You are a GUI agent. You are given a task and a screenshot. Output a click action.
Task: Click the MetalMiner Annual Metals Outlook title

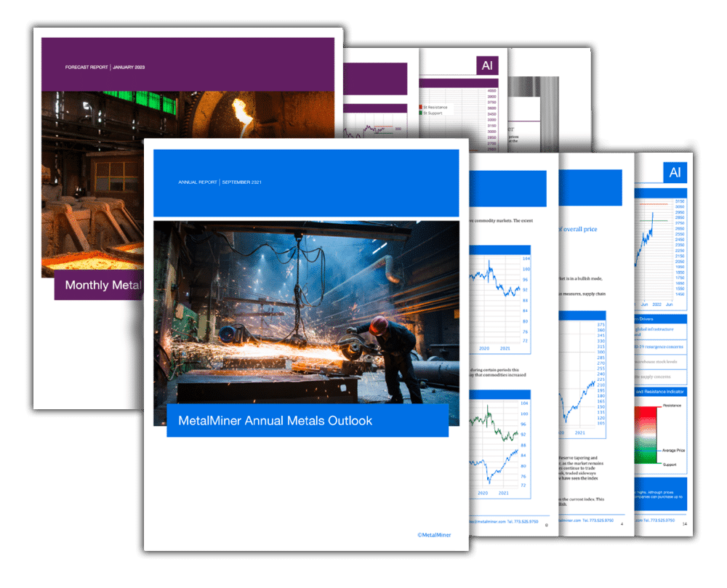pos(275,421)
